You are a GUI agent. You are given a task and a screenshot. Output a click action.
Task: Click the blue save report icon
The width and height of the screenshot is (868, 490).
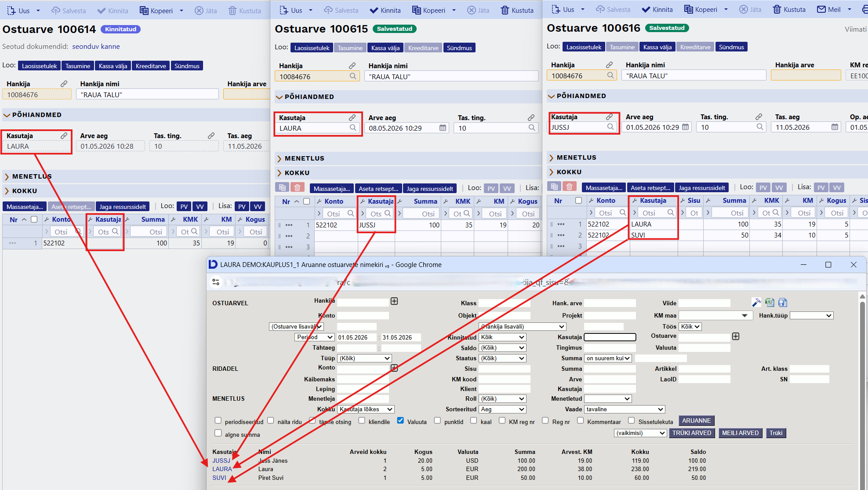(x=783, y=303)
